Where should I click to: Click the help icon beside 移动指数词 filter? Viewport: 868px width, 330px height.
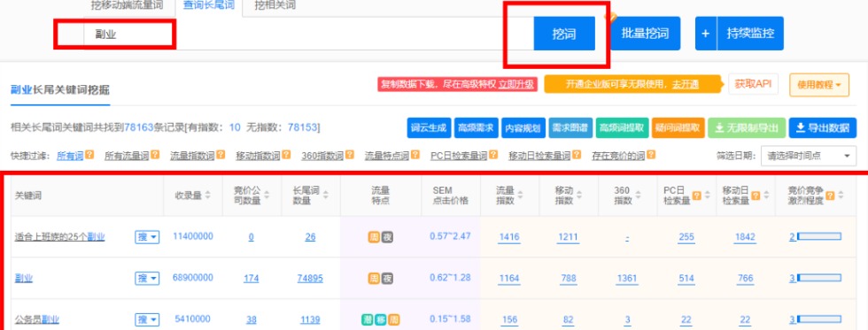286,156
